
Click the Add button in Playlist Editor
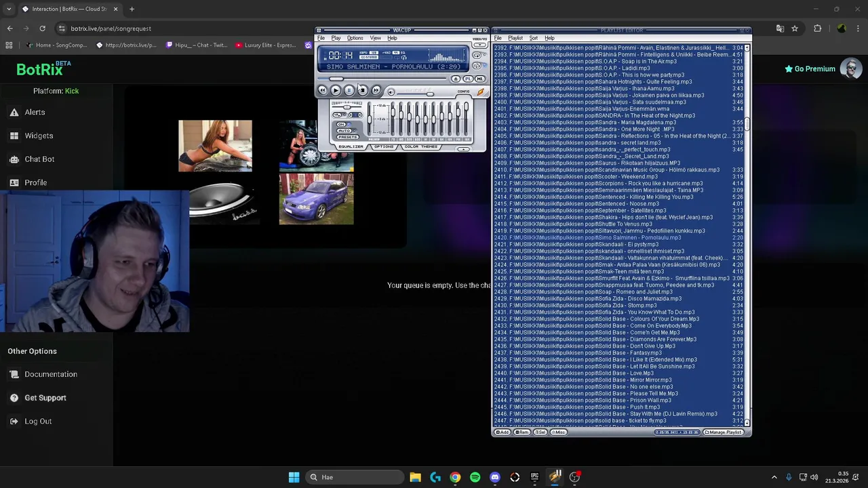[502, 432]
